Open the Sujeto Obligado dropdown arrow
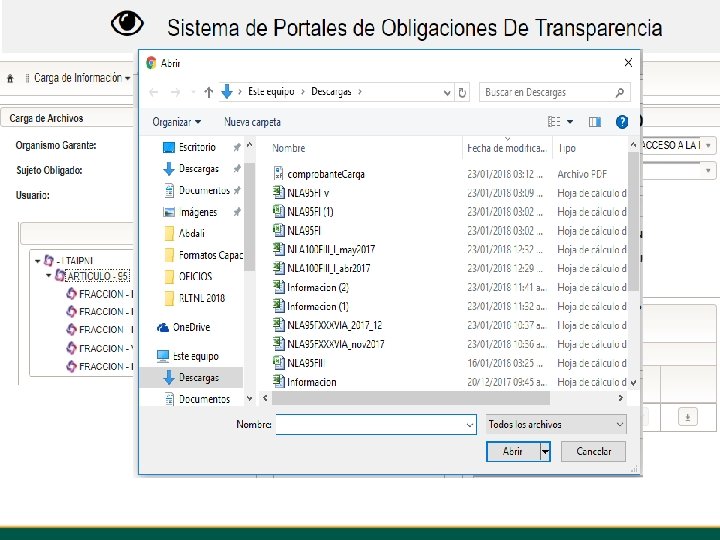 pos(708,171)
